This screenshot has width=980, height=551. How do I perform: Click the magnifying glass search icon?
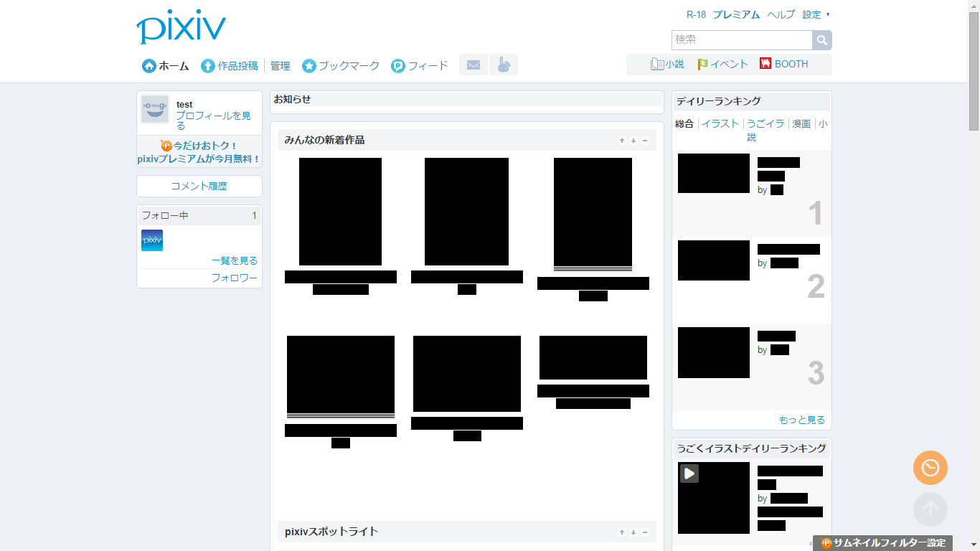pos(822,39)
